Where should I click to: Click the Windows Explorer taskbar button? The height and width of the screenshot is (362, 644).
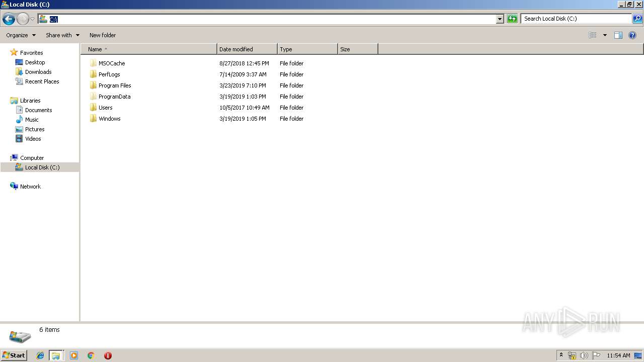(x=56, y=355)
